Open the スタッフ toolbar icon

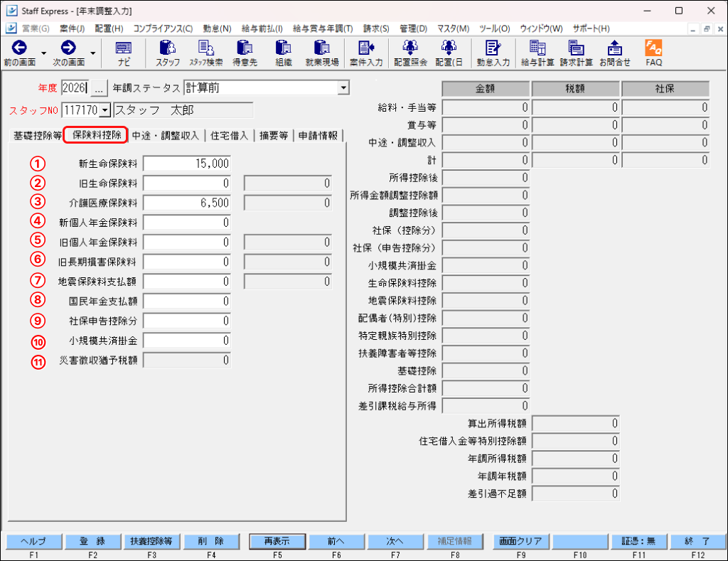(168, 53)
